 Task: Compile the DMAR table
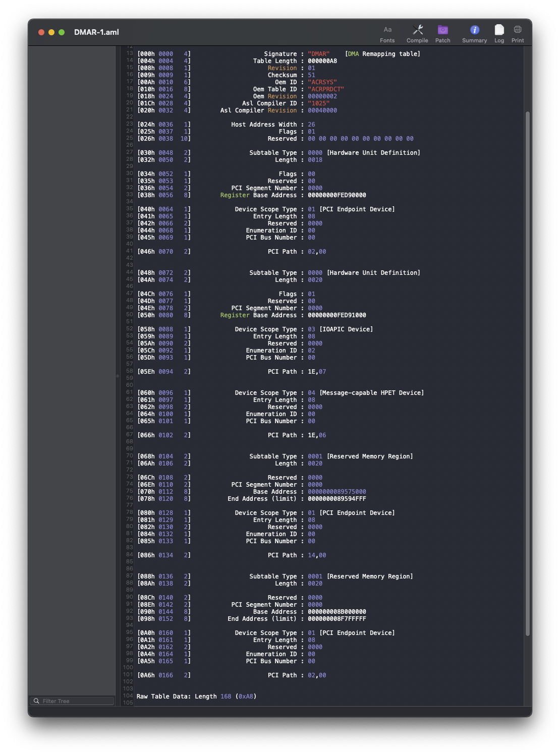pyautogui.click(x=417, y=32)
